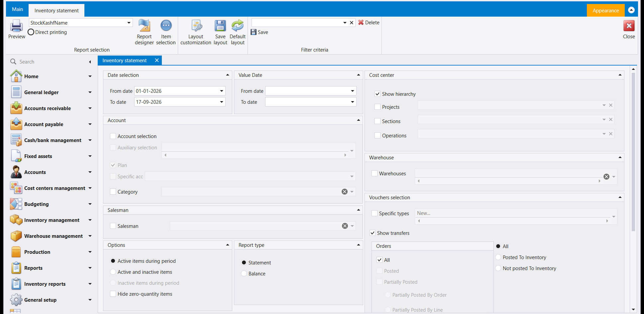
Task: Open Layout customization
Action: (196, 32)
